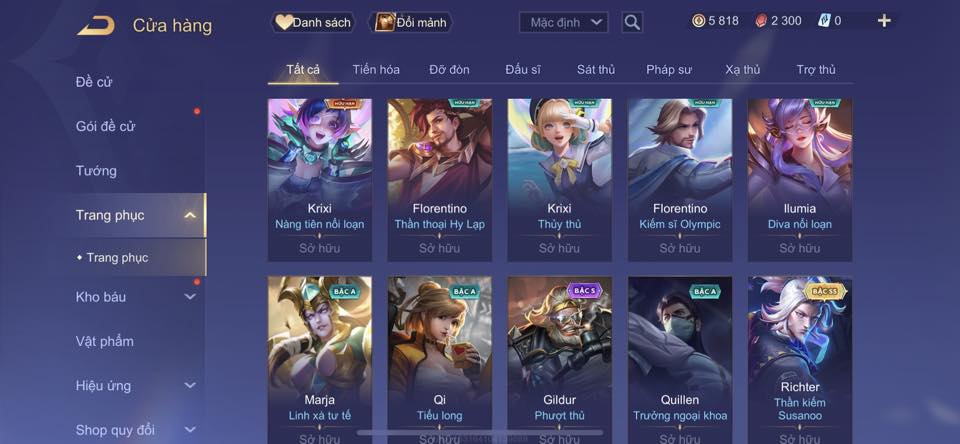960x444 pixels.
Task: Tap the plus icon to add currency
Action: point(884,21)
